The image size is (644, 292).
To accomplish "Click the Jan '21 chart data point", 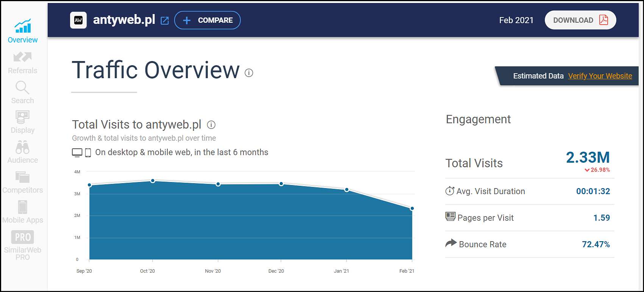I will [347, 190].
